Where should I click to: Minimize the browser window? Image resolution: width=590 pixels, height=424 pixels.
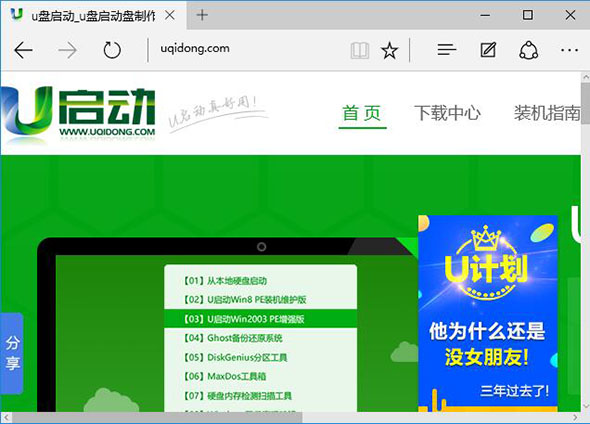(x=485, y=15)
